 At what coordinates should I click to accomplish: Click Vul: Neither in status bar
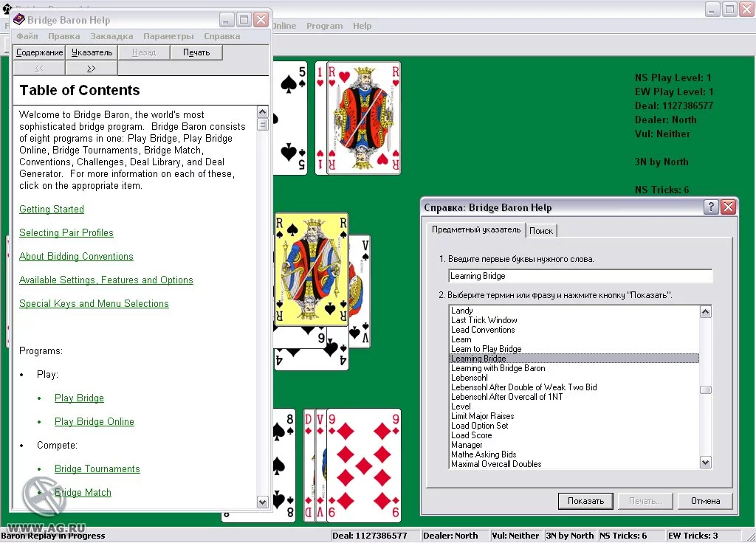pos(515,536)
